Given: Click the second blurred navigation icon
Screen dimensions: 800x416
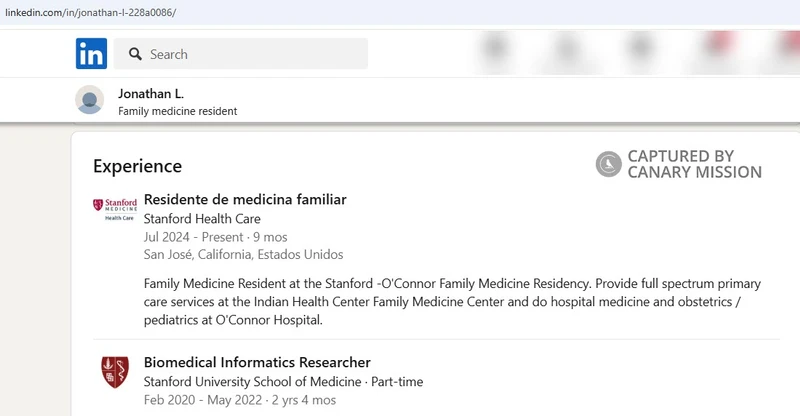Looking at the screenshot, I should 567,50.
